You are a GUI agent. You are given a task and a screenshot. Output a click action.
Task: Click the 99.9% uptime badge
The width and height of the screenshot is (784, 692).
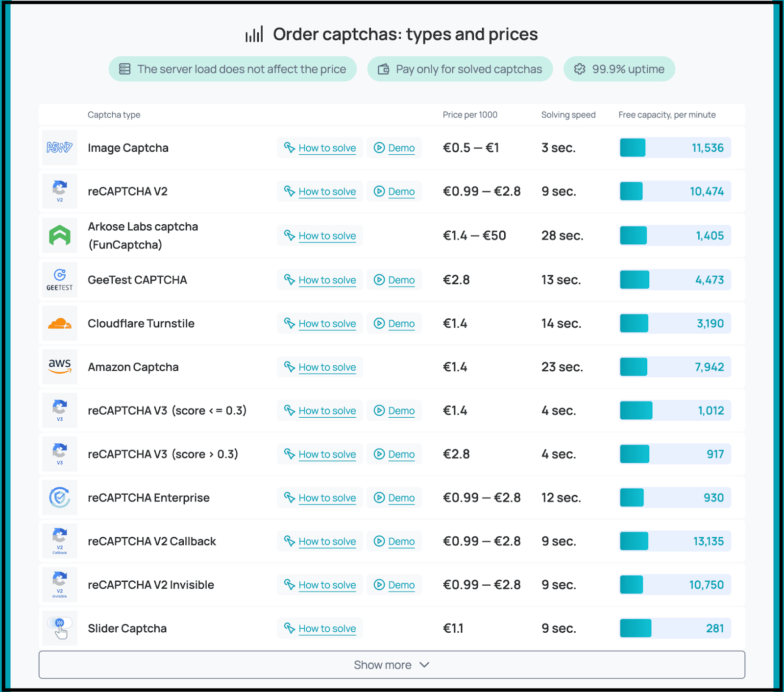click(618, 69)
